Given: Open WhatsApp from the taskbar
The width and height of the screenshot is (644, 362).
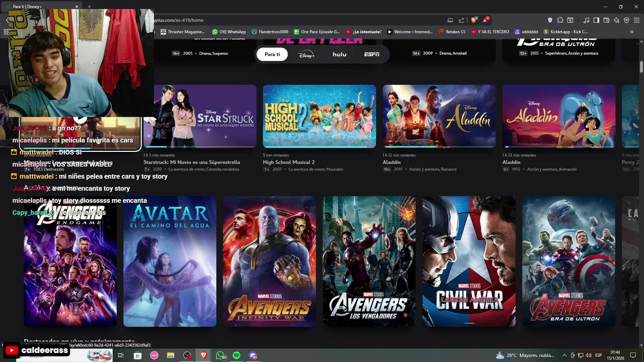Looking at the screenshot, I should pyautogui.click(x=220, y=355).
